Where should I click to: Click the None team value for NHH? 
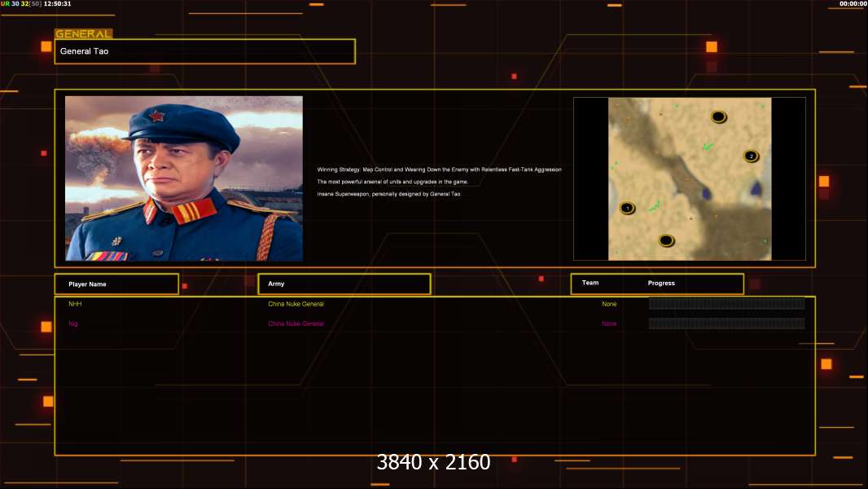pyautogui.click(x=609, y=304)
